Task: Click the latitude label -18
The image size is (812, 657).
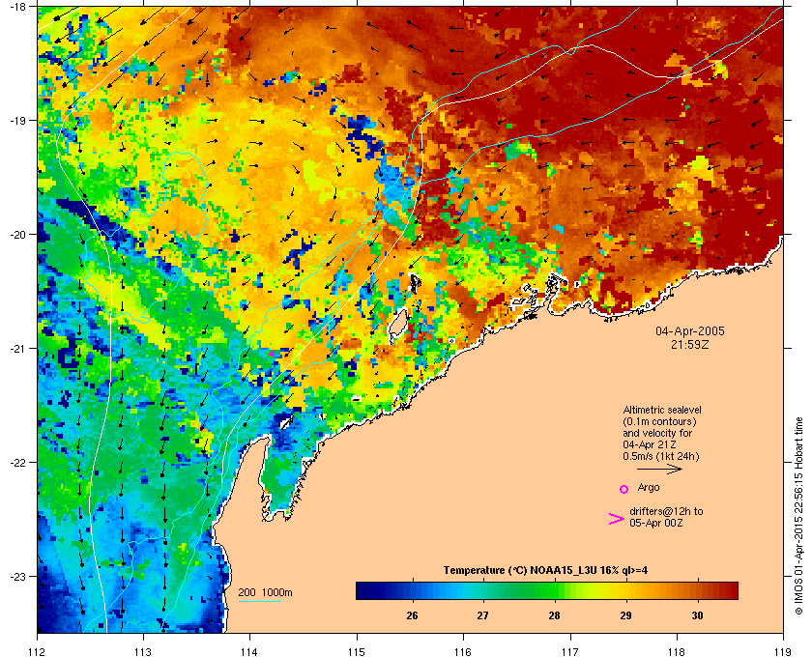Action: (17, 7)
